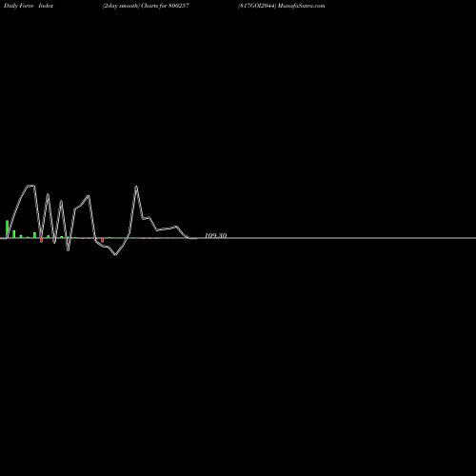Click the '(2day smooth) Charts for 800257' text
The width and height of the screenshot is (476, 476).
[146, 6]
